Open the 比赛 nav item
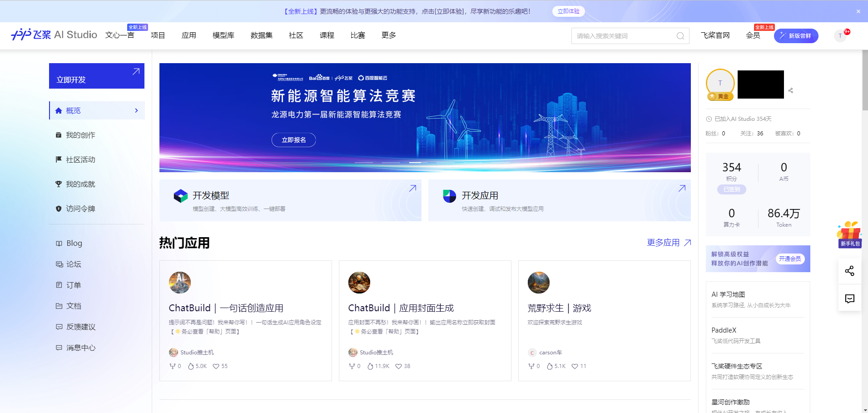The width and height of the screenshot is (868, 413). tap(358, 35)
